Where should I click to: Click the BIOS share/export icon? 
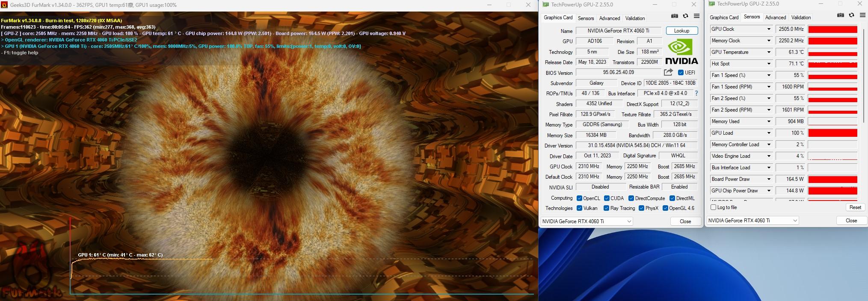tap(668, 72)
